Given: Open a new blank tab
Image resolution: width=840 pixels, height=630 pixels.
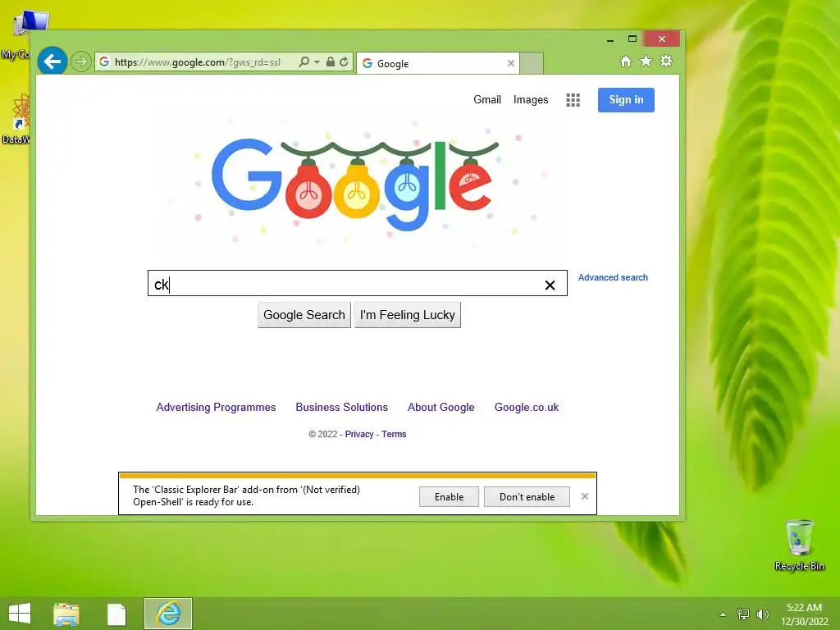Looking at the screenshot, I should click(x=532, y=63).
